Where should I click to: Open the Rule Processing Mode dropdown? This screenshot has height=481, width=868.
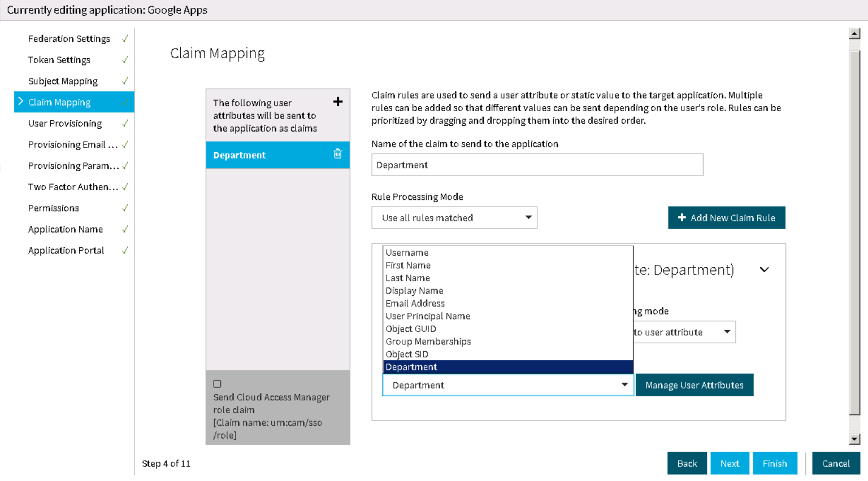(x=454, y=218)
